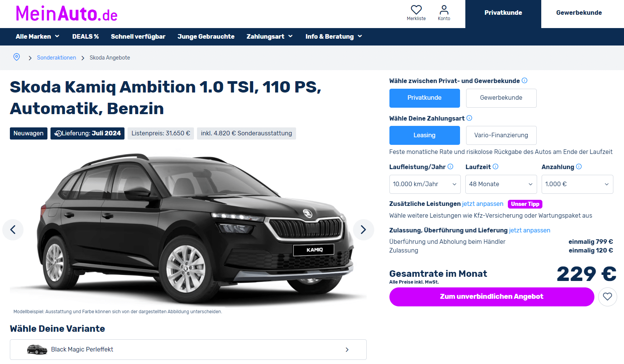Click the small car thumbnail in variant row

(37, 349)
